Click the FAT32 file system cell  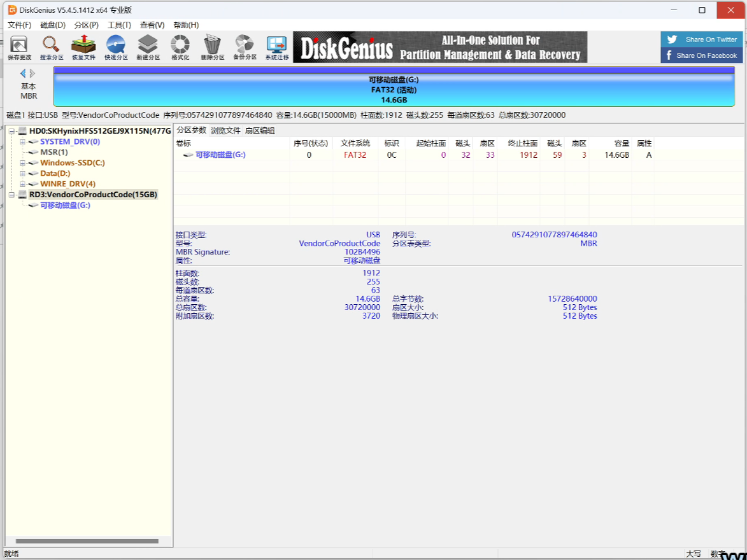pyautogui.click(x=355, y=155)
